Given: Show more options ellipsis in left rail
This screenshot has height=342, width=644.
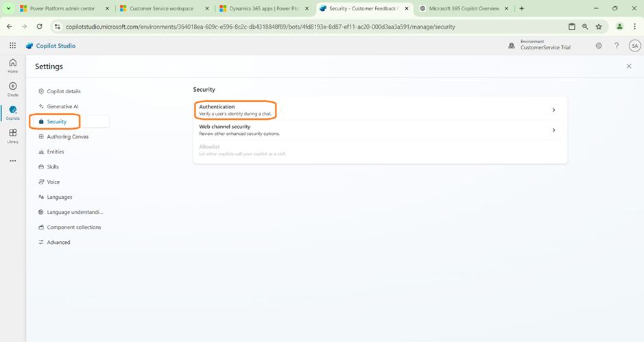Looking at the screenshot, I should 12,161.
